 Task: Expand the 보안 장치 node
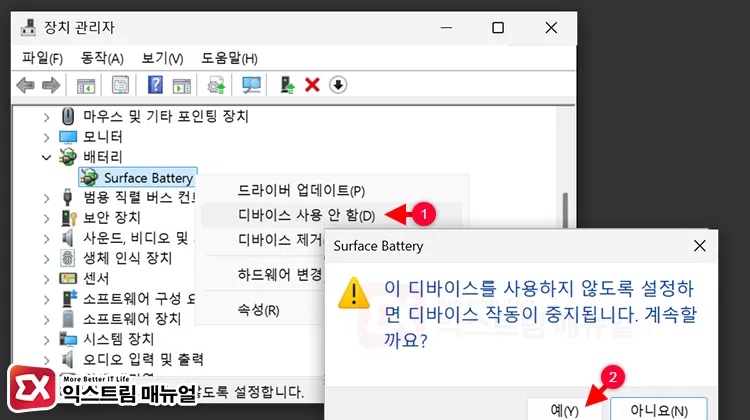46,219
